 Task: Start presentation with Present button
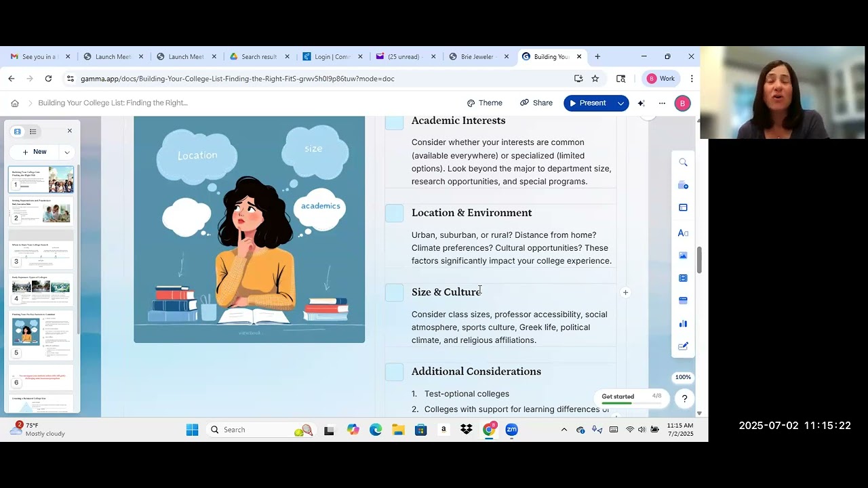588,103
